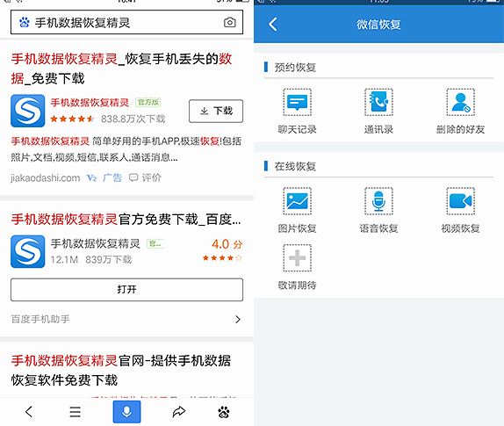Click the ad description starting 简单好用的手机APP
Viewport: 504px width, 426px height.
tap(126, 149)
